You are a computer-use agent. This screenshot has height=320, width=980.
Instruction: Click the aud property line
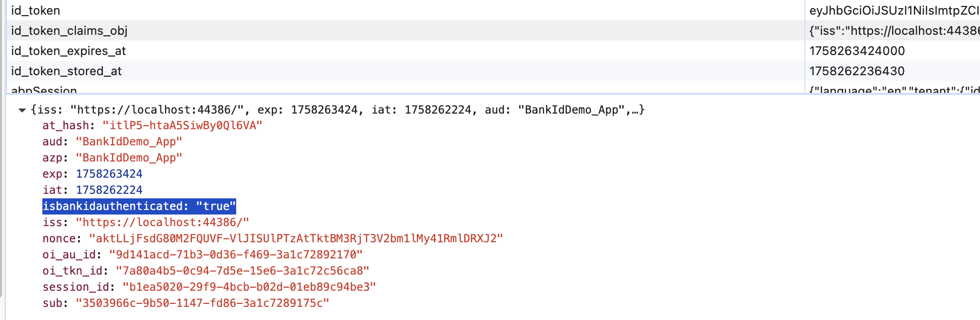click(x=112, y=142)
